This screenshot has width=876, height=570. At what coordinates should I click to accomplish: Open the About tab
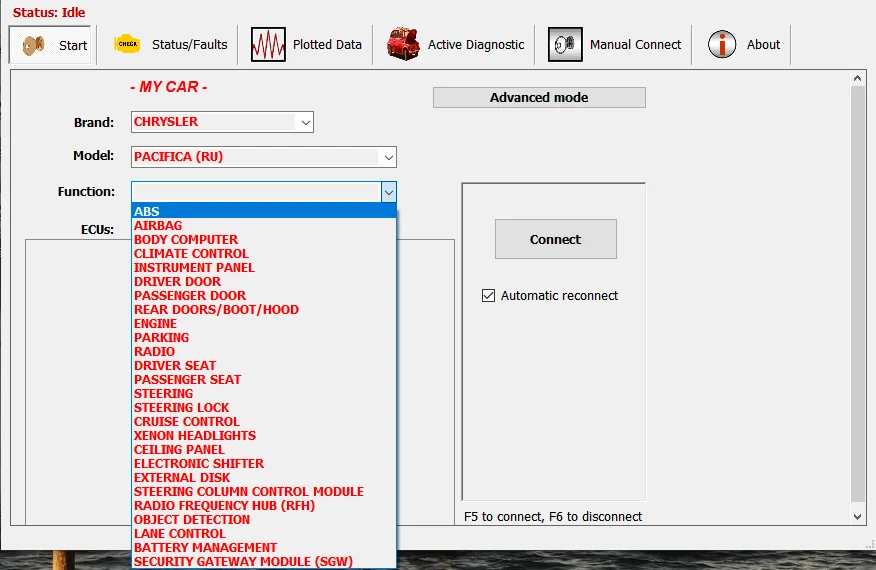tap(743, 45)
